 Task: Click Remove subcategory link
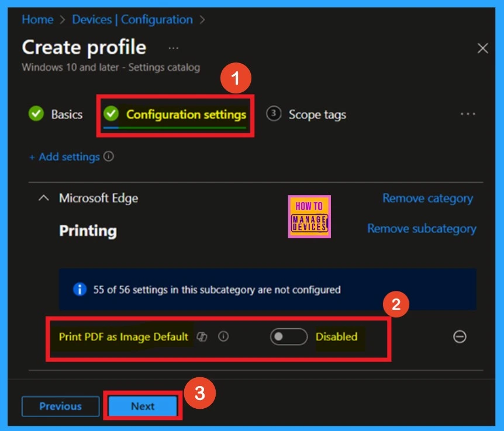pyautogui.click(x=422, y=229)
